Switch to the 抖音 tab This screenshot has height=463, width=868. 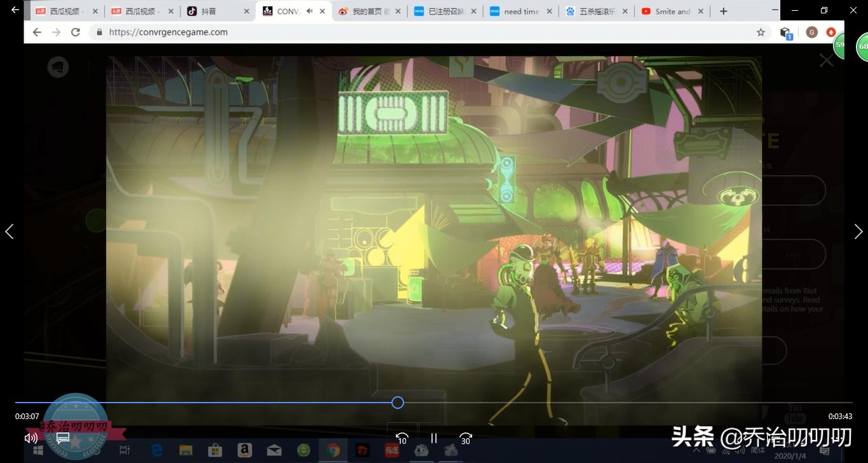219,11
